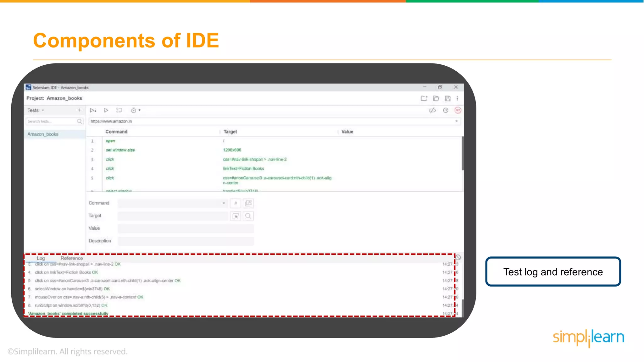Screen dimensions: 644x362
Task: Click the Run all tests icon
Action: [93, 110]
